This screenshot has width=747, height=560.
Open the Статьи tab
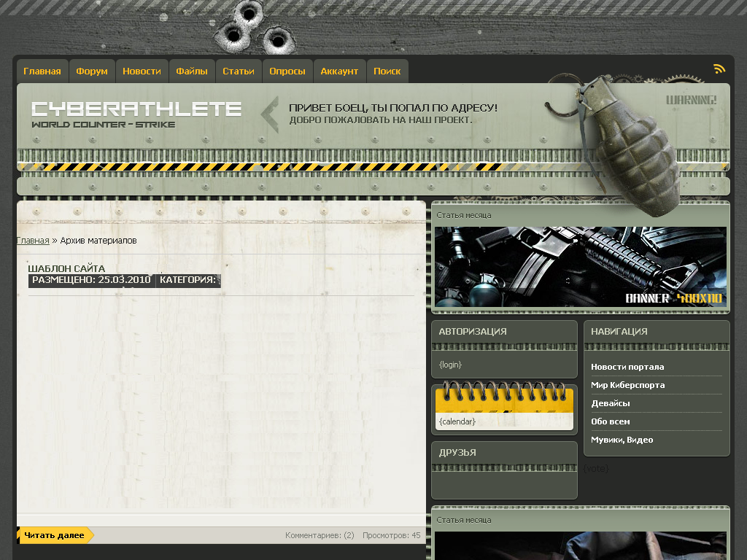(x=239, y=71)
